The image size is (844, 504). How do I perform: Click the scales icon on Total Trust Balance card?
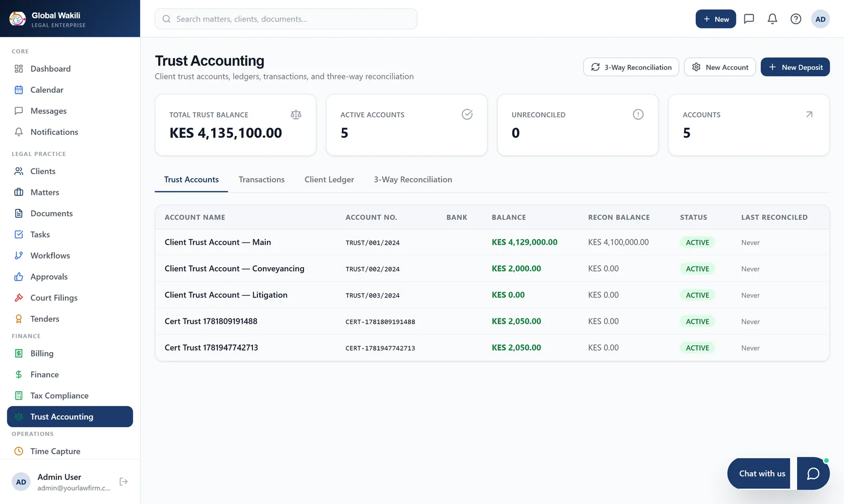296,114
